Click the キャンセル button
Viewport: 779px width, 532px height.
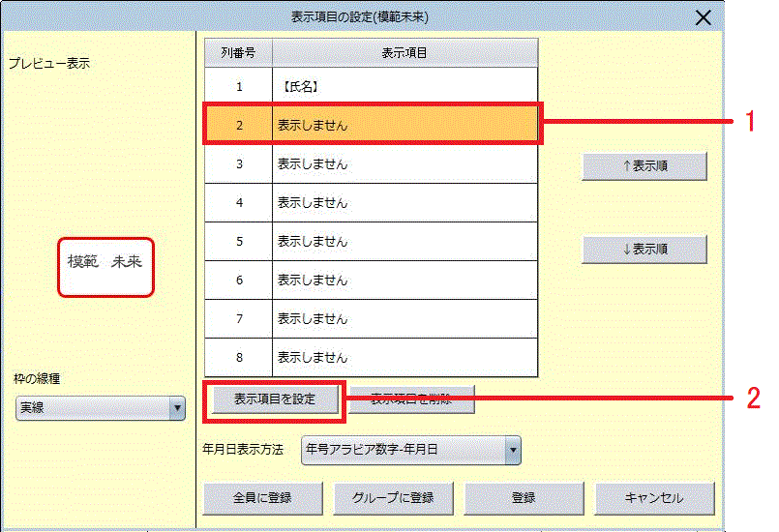coord(654,498)
